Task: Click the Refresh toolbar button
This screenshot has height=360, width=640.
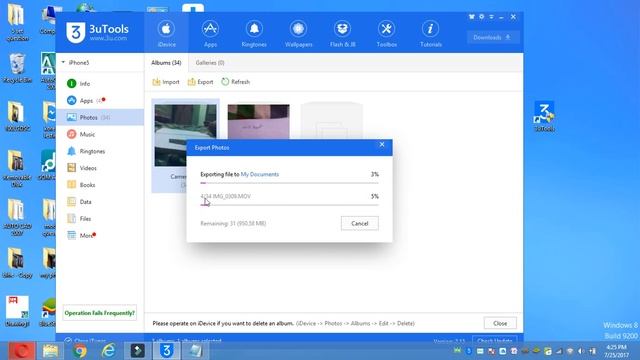Action: pyautogui.click(x=236, y=82)
